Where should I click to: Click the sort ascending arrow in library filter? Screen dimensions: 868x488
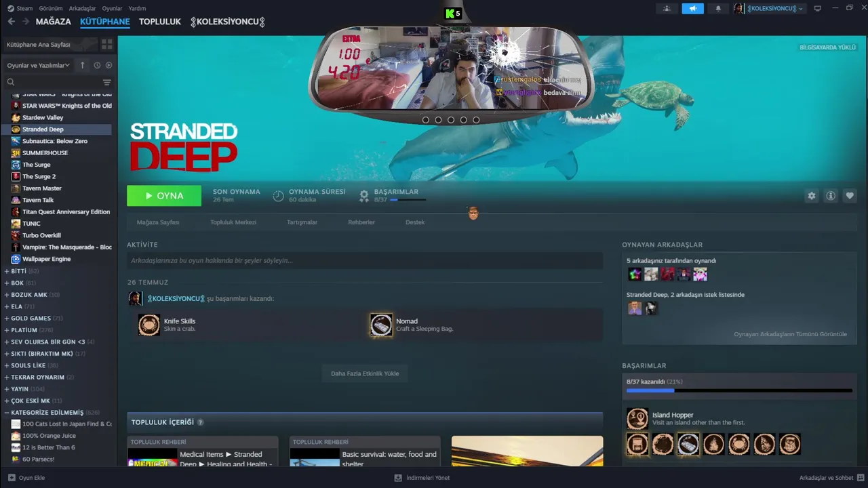[x=83, y=65]
